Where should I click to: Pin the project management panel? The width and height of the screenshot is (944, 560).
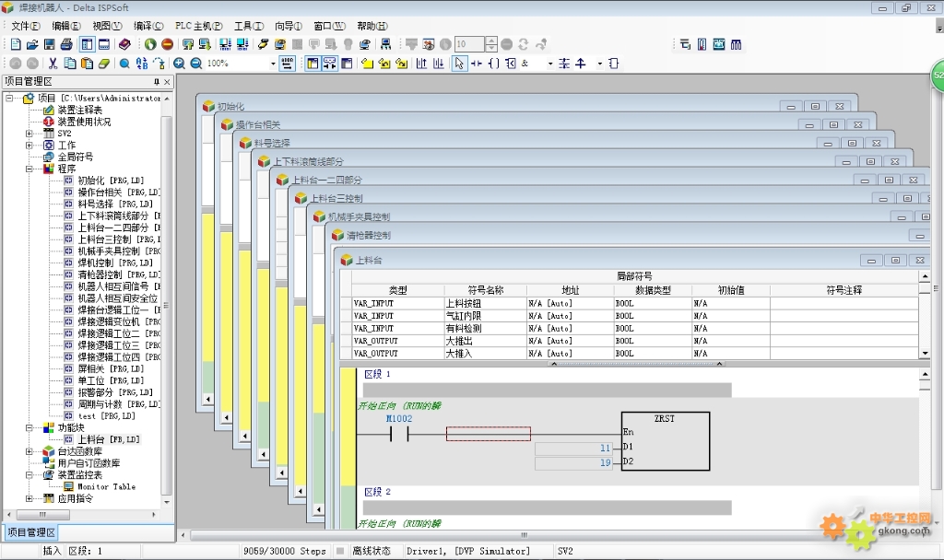coord(157,82)
